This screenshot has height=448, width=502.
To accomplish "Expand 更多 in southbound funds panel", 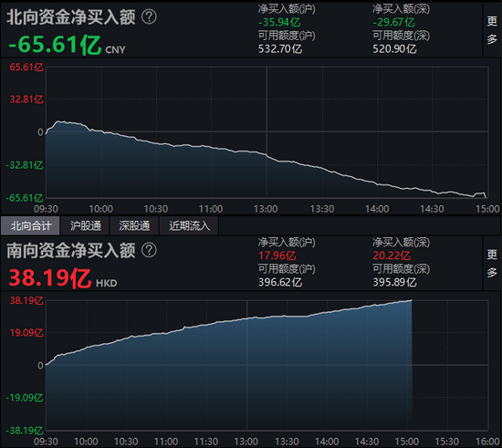I will (492, 264).
